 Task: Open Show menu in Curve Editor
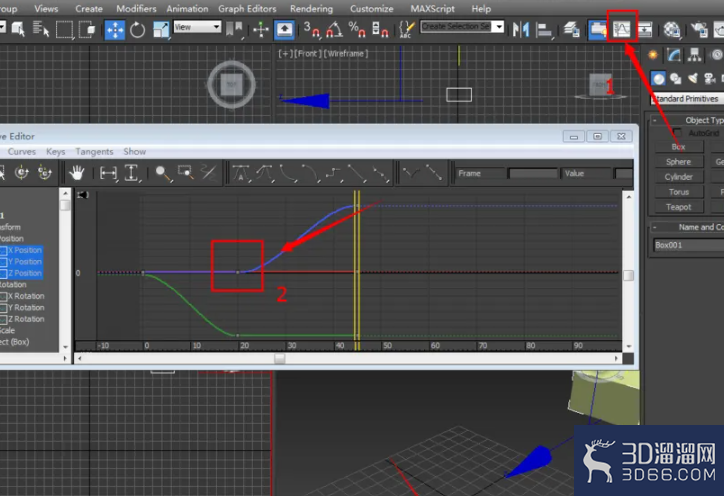click(x=134, y=151)
